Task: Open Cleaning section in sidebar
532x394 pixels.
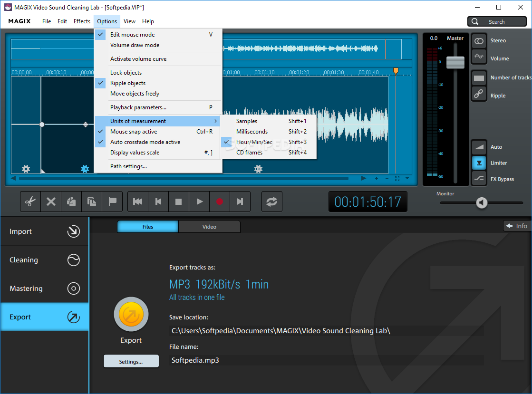Action: [x=44, y=260]
